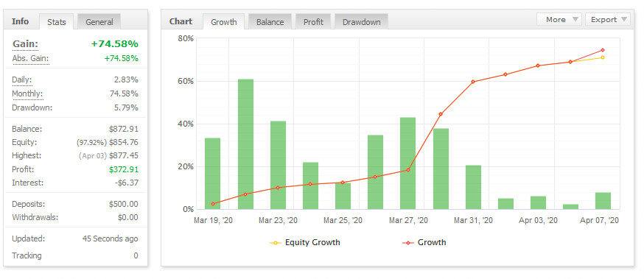The width and height of the screenshot is (644, 279).
Task: Open the General tab in Info panel
Action: click(x=99, y=22)
